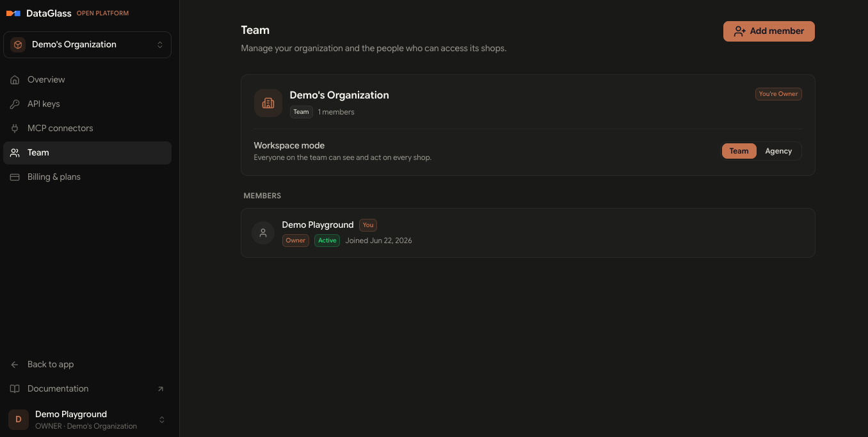Click the "Joined Jun 22, 2026" text
Image resolution: width=868 pixels, height=437 pixels.
(x=378, y=241)
